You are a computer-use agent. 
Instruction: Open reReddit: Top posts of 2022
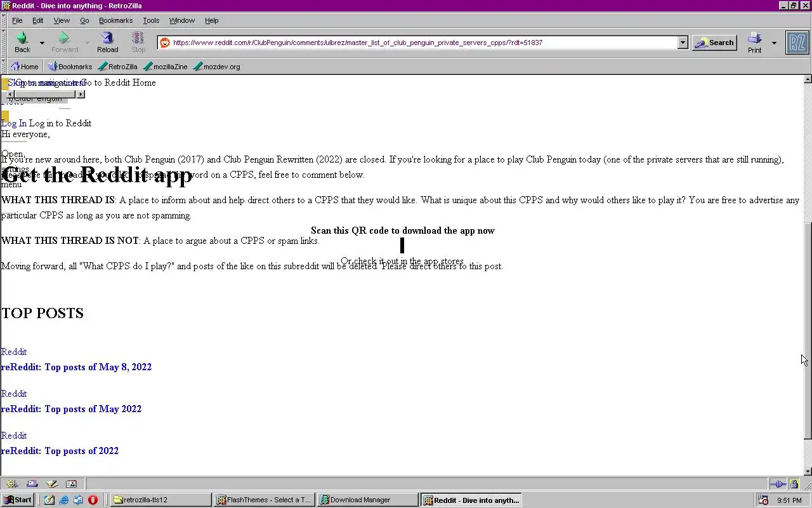pos(60,451)
